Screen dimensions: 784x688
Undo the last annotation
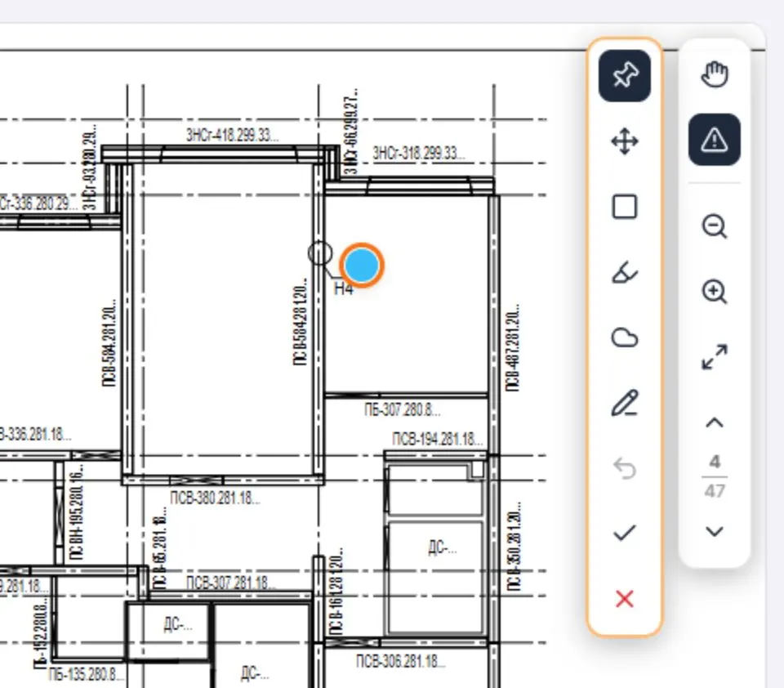pos(625,469)
